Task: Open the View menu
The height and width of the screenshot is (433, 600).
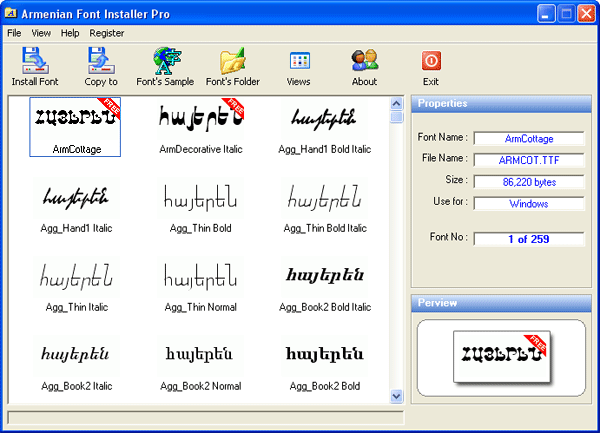Action: pos(41,33)
